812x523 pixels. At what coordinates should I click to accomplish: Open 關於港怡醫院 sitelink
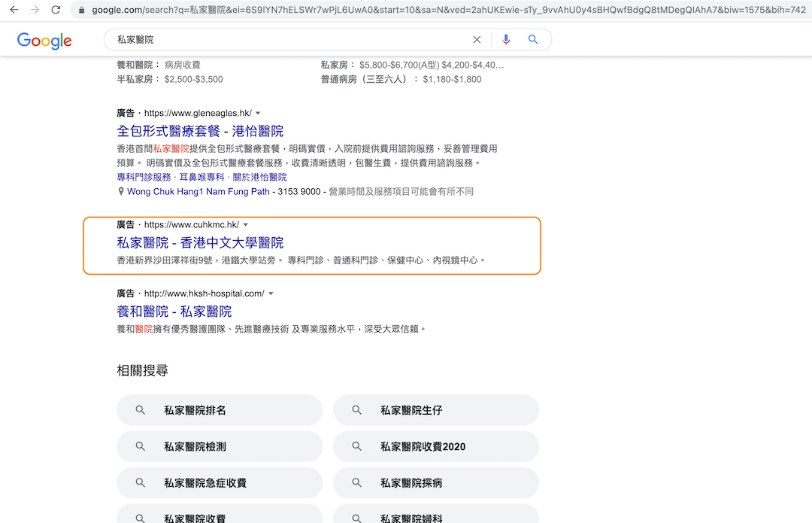point(259,178)
